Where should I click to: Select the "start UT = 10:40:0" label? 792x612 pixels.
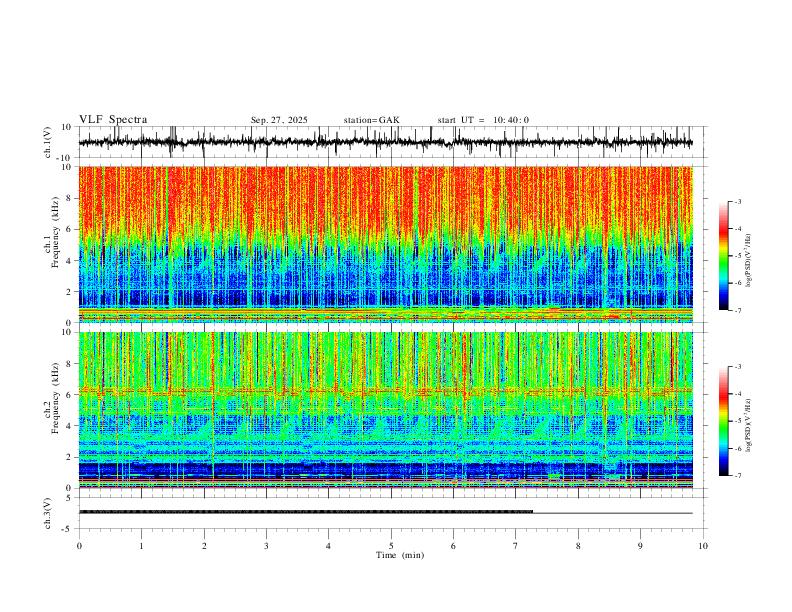(483, 120)
